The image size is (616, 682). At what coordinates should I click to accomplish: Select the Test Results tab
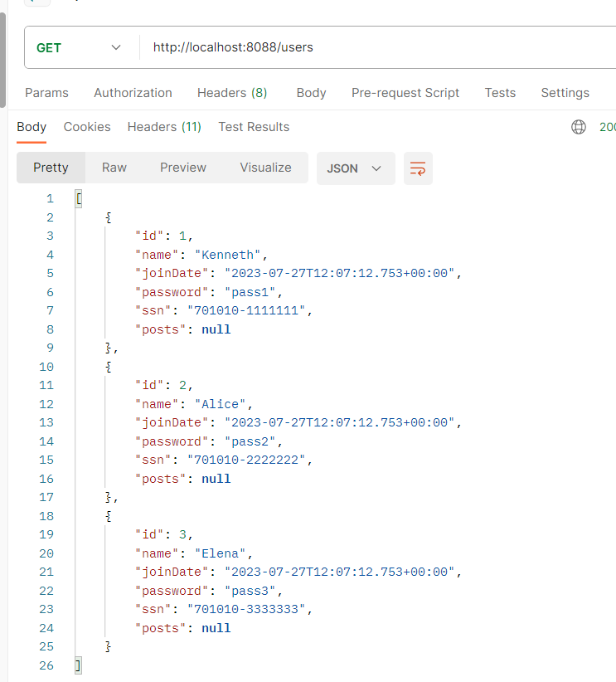(x=254, y=127)
